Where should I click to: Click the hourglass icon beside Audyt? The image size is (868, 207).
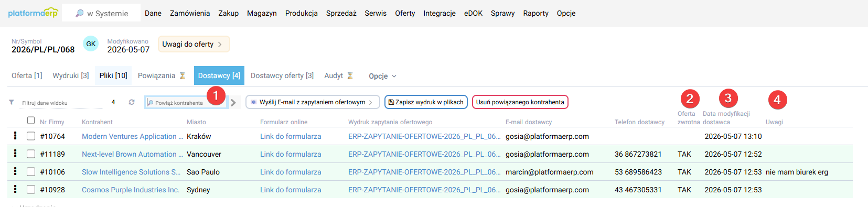[x=350, y=75]
